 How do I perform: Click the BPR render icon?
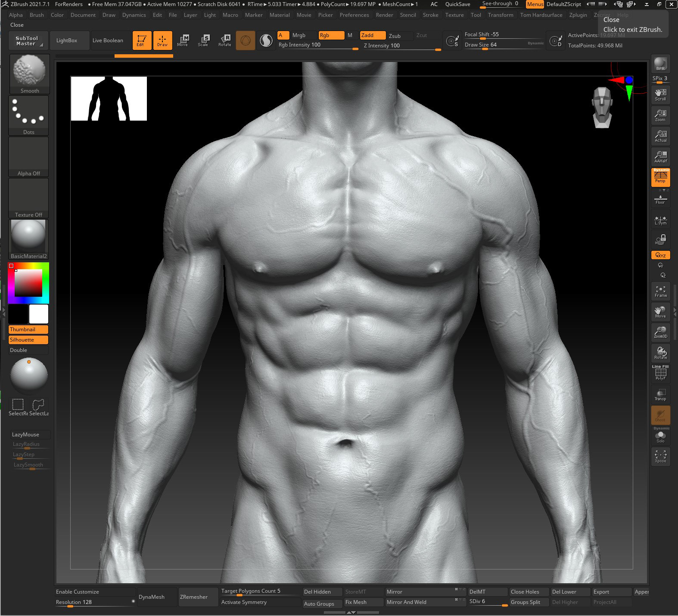[x=660, y=64]
